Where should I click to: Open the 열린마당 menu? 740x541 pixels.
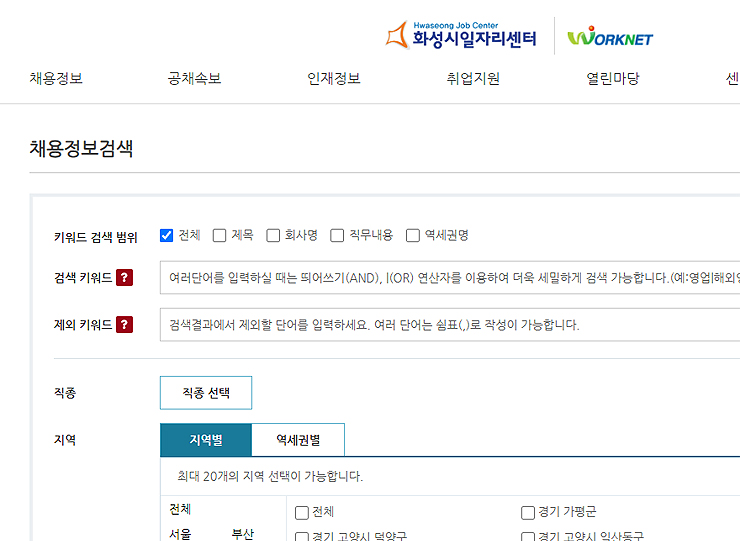pos(613,78)
